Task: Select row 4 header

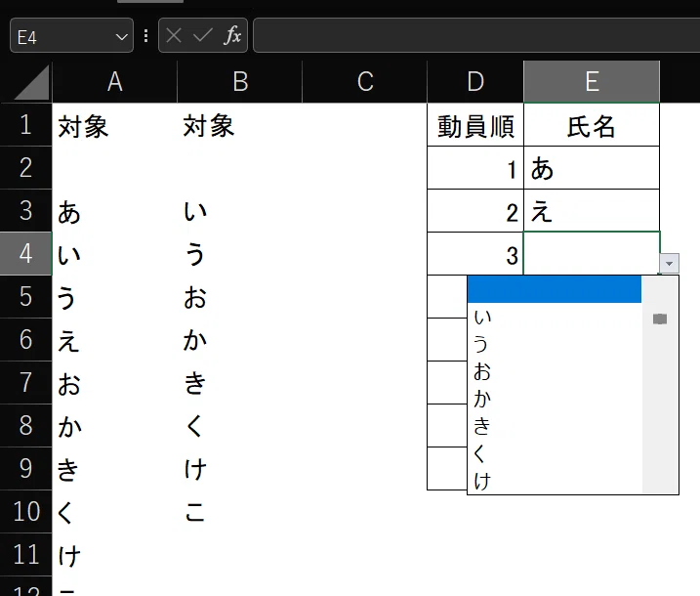Action: (26, 253)
